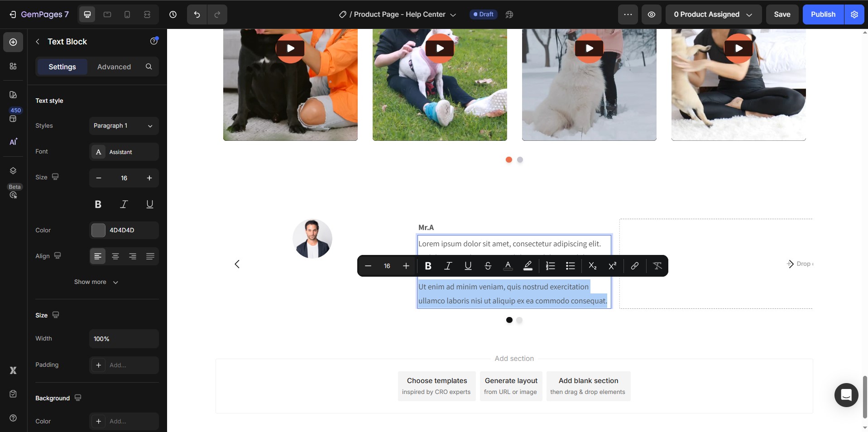Click the undo arrow in top bar
The image size is (868, 432).
(197, 14)
